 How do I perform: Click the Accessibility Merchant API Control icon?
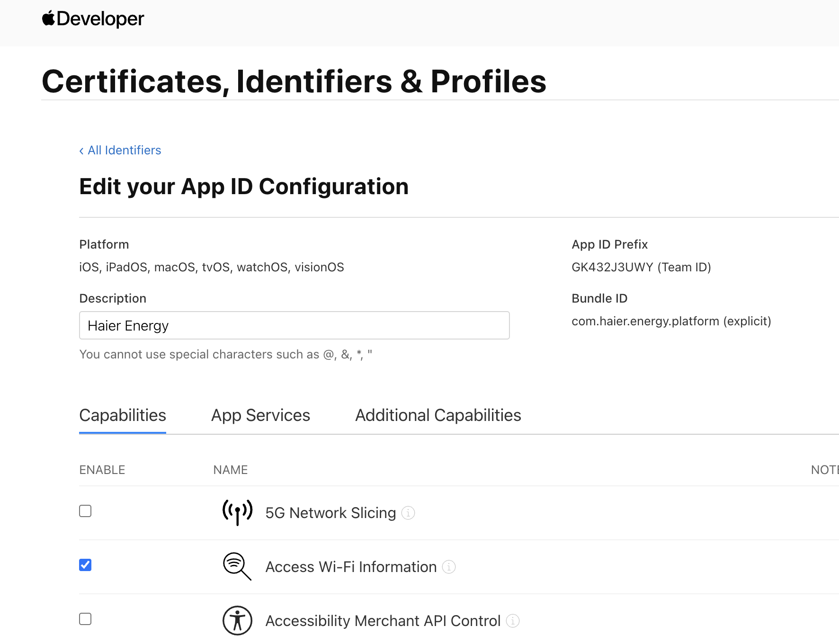coord(237,620)
